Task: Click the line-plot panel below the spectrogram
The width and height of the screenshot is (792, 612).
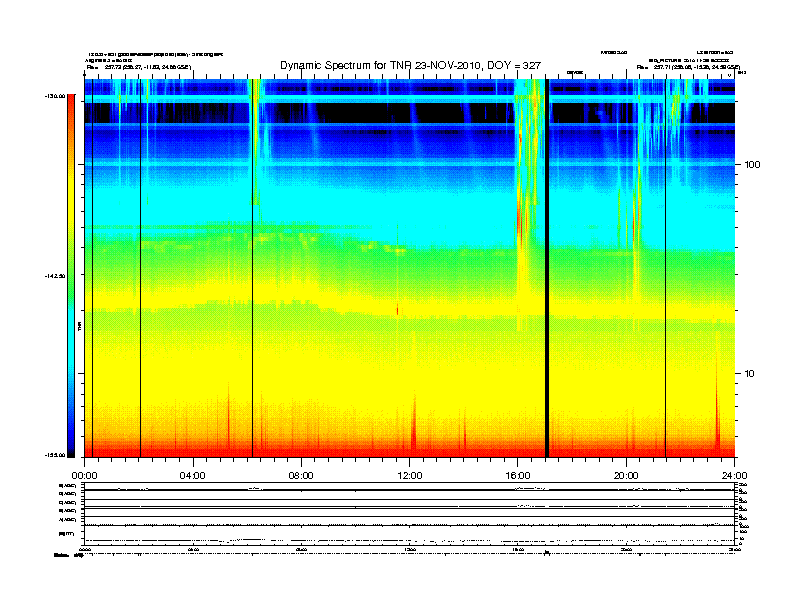Action: point(409,514)
